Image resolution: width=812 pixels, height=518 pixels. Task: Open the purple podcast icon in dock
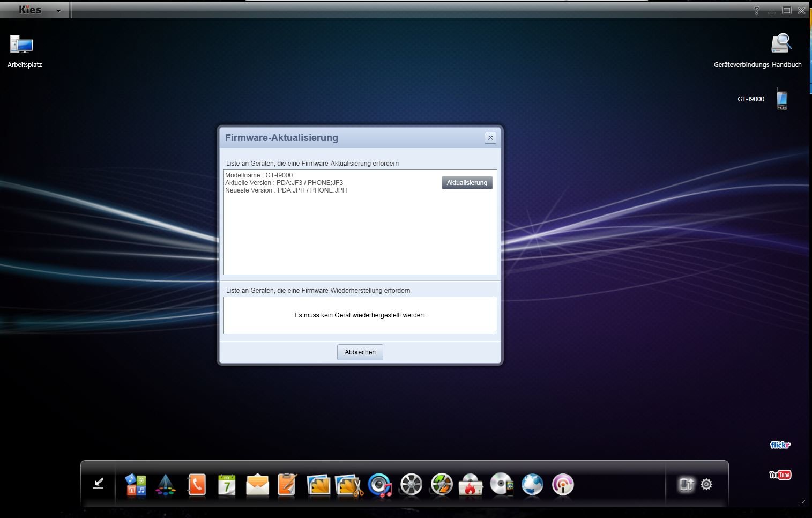563,485
